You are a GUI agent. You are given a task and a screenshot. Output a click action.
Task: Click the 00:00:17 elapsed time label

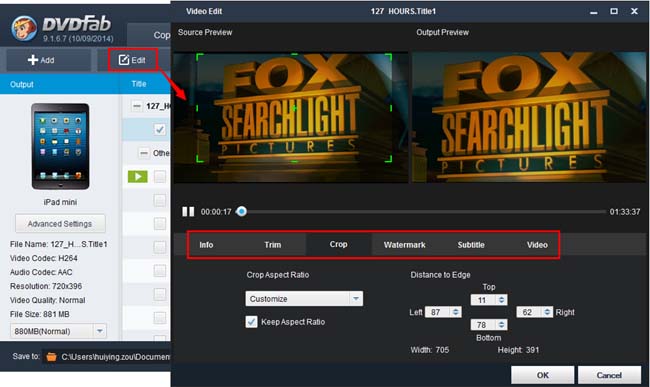pyautogui.click(x=216, y=212)
